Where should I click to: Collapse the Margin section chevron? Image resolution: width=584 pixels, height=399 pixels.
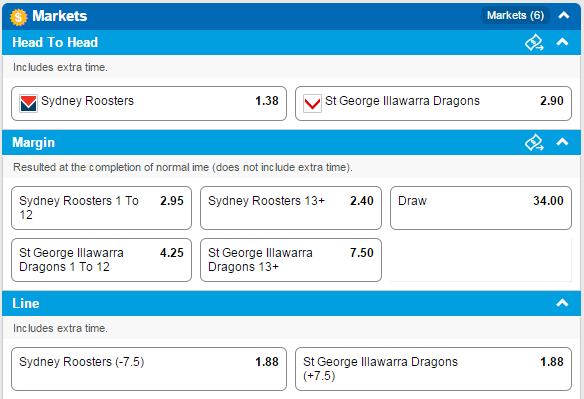pos(562,142)
